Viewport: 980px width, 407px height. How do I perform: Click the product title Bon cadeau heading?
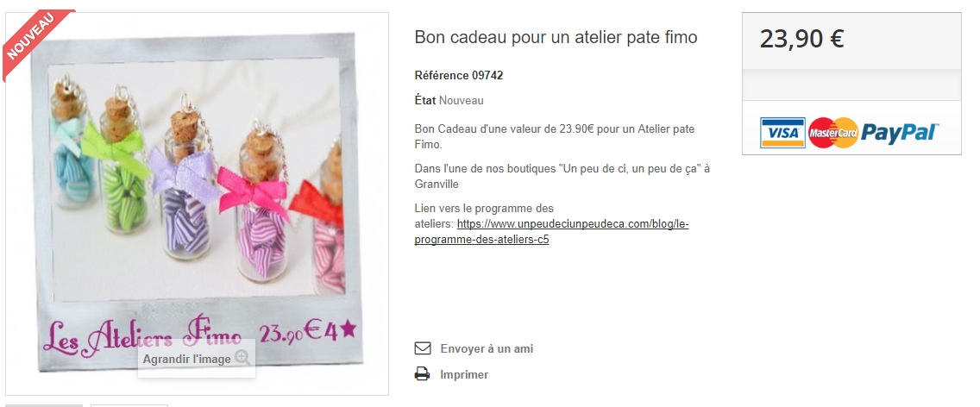(x=556, y=38)
